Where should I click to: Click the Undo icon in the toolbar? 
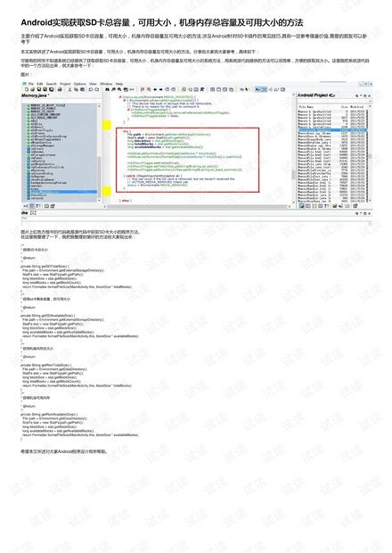91,89
